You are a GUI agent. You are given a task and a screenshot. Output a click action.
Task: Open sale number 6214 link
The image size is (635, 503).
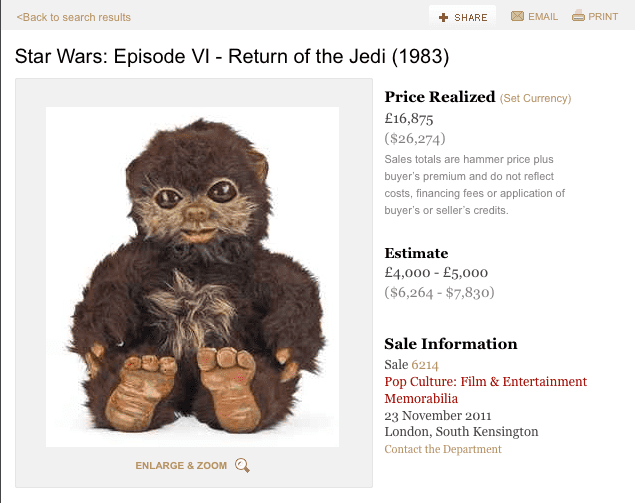[x=425, y=365]
